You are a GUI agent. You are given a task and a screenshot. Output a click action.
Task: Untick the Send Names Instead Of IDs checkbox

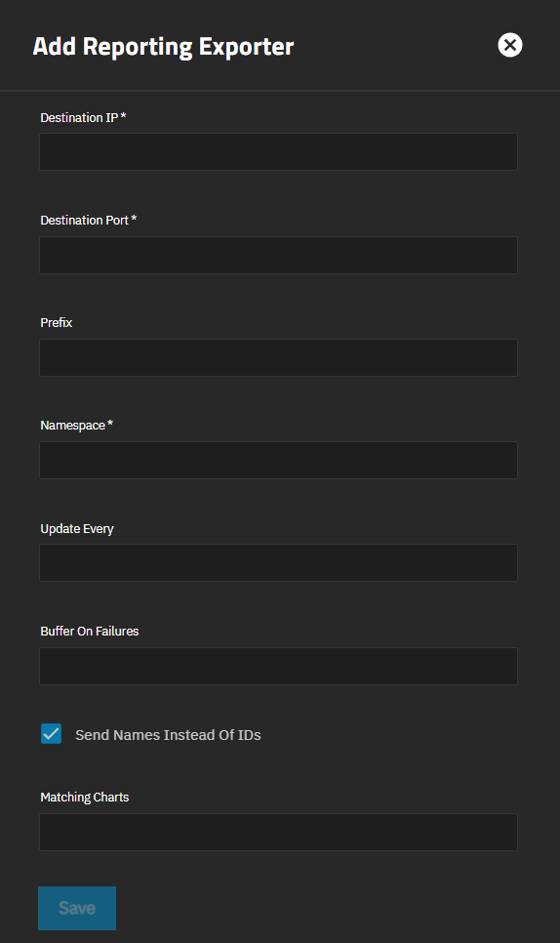51,734
